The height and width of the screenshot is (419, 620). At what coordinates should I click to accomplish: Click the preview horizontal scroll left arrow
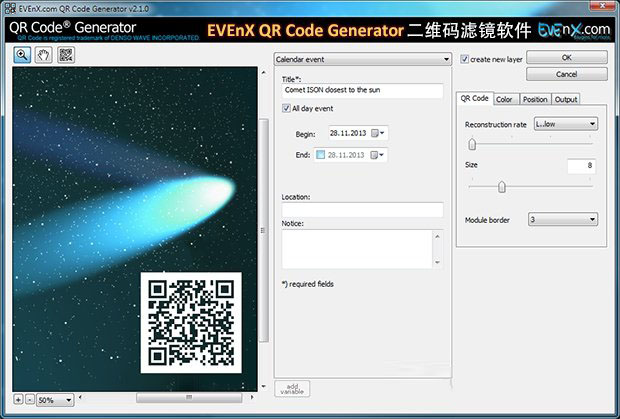[81, 397]
